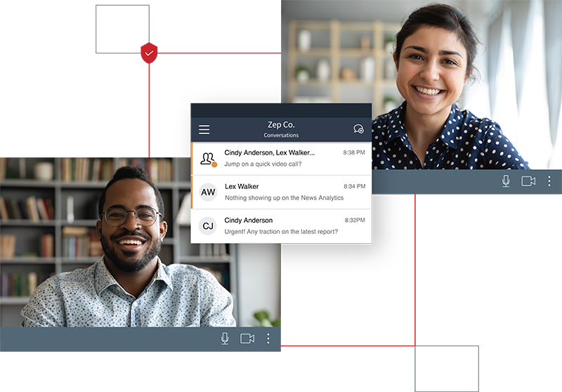Open Lex Walker's News Analytics message
This screenshot has width=562, height=392.
click(284, 198)
